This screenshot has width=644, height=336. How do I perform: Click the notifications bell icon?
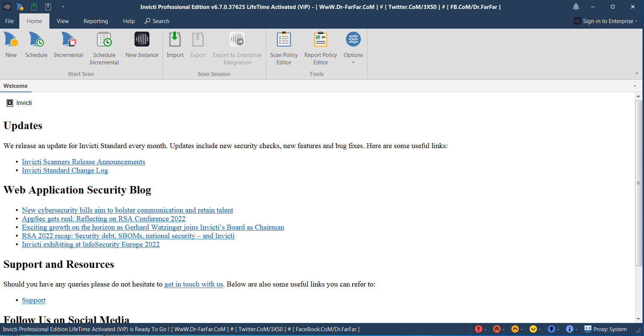coord(576,7)
